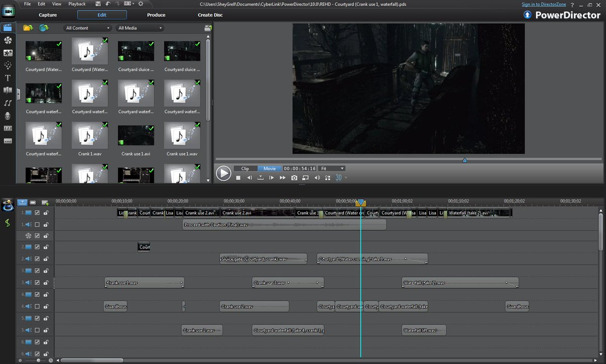
Task: Select the Title Room
Action: pyautogui.click(x=8, y=78)
